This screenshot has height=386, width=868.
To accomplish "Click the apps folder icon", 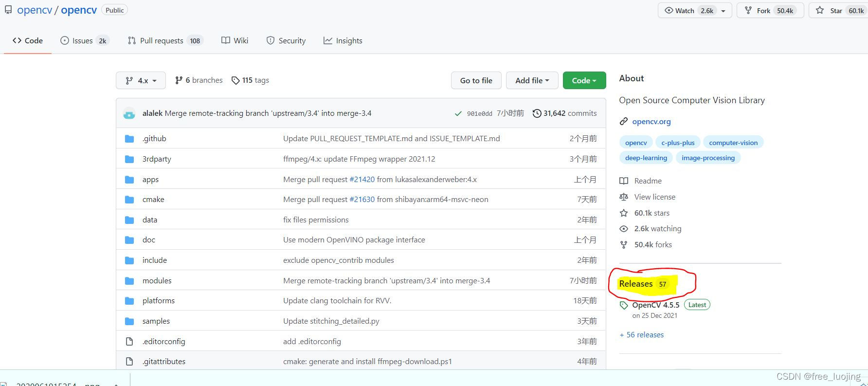I will [x=129, y=180].
